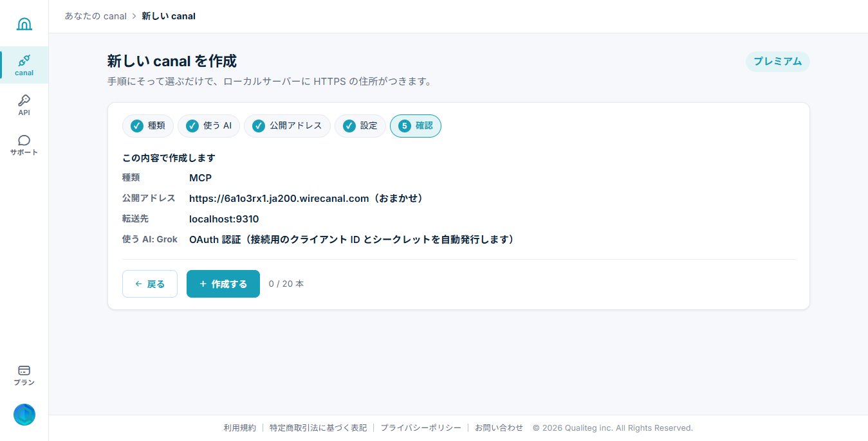Click the あなたの canal breadcrumb link

pyautogui.click(x=95, y=16)
